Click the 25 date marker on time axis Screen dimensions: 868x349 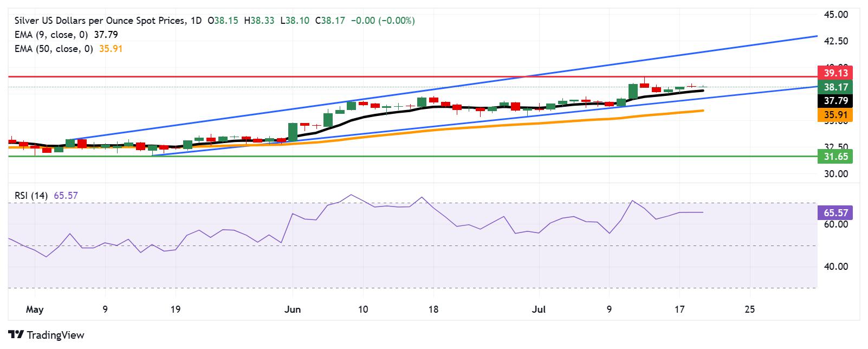click(750, 310)
